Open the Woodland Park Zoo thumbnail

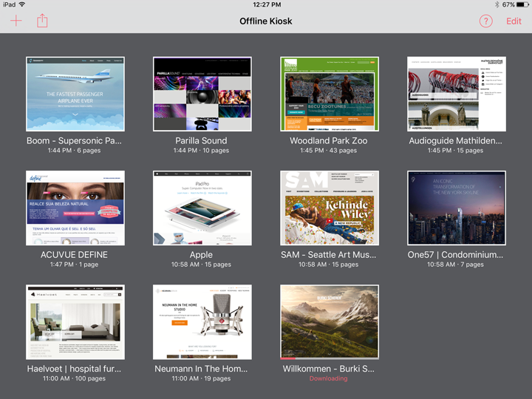pos(330,94)
